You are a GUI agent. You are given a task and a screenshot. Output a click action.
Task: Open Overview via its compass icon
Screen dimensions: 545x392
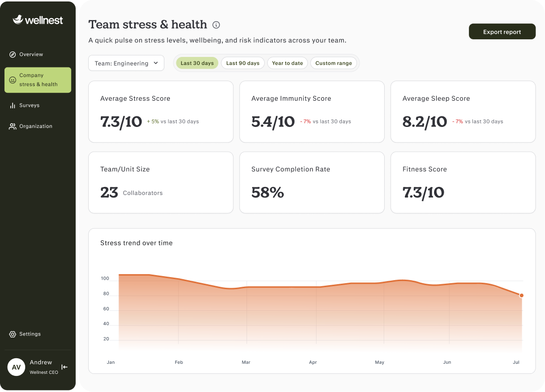tap(13, 54)
